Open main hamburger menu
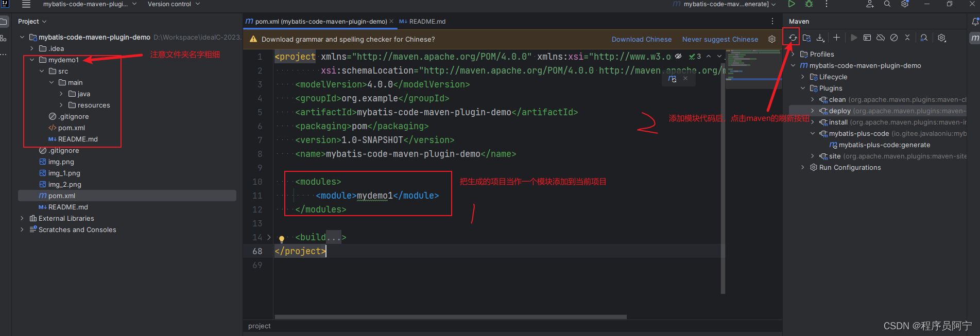The height and width of the screenshot is (336, 980). click(26, 4)
